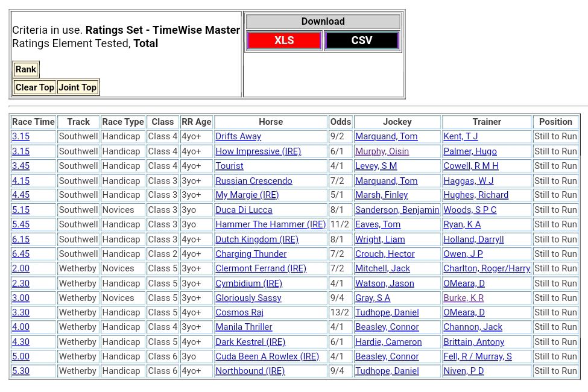Open horse My Margie (IRE)
This screenshot has height=392, width=588.
[x=247, y=195]
